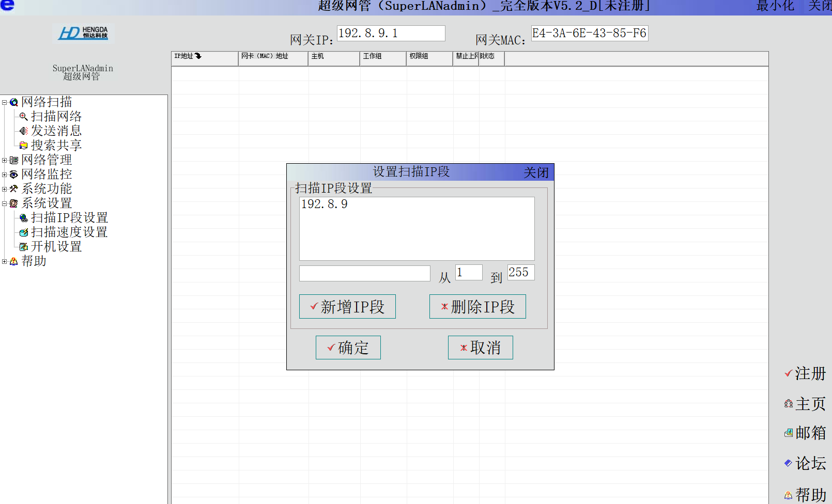The height and width of the screenshot is (504, 832).
Task: Click the icon beside 主页
Action: [789, 404]
